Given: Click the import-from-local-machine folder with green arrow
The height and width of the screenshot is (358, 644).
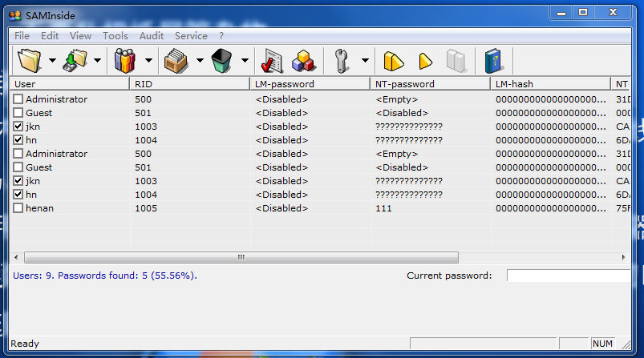Looking at the screenshot, I should click(75, 61).
